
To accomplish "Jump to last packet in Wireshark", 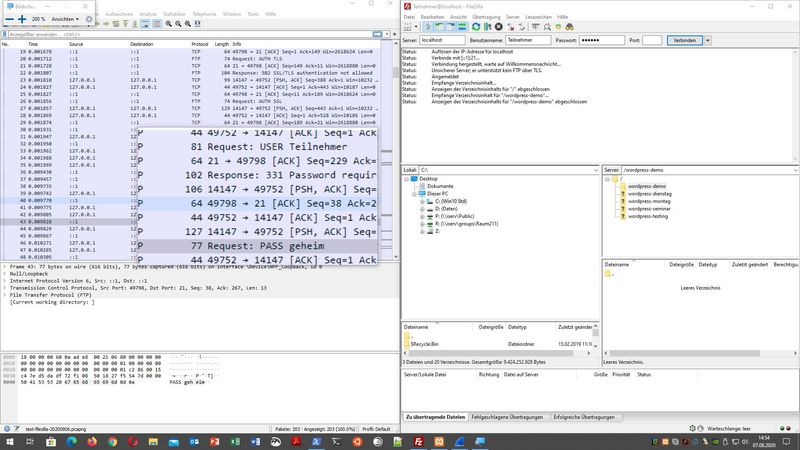I will [x=135, y=23].
